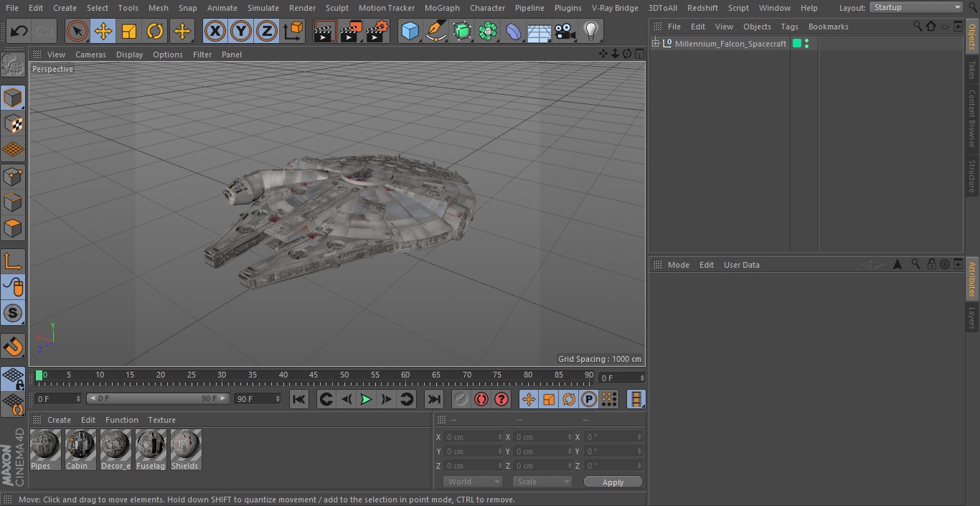Viewport: 980px width, 506px height.
Task: Switch to Texture mode icon
Action: pos(13,123)
